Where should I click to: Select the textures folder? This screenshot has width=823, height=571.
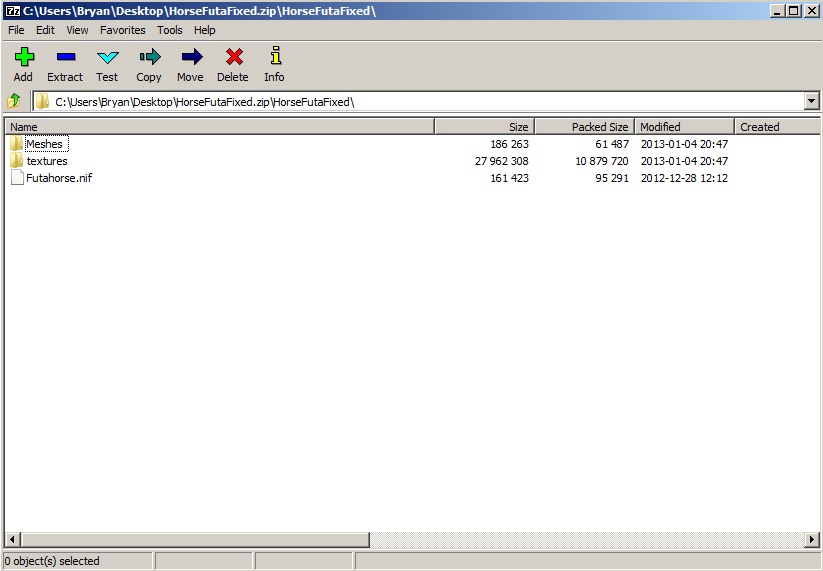(x=47, y=161)
